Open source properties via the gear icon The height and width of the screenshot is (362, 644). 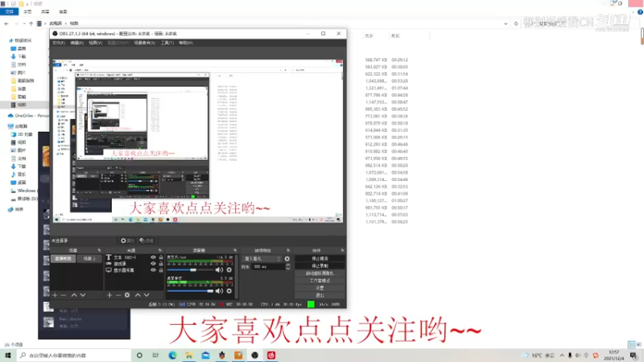coord(127,295)
